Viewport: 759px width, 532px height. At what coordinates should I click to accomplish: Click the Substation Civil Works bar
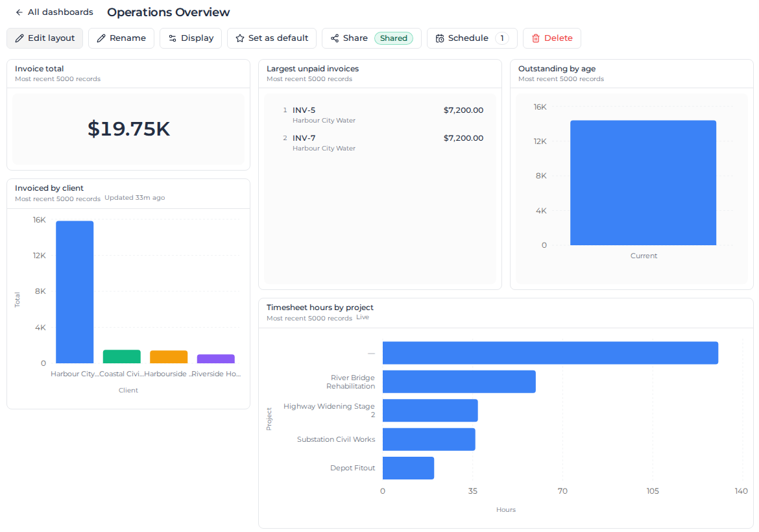click(429, 439)
